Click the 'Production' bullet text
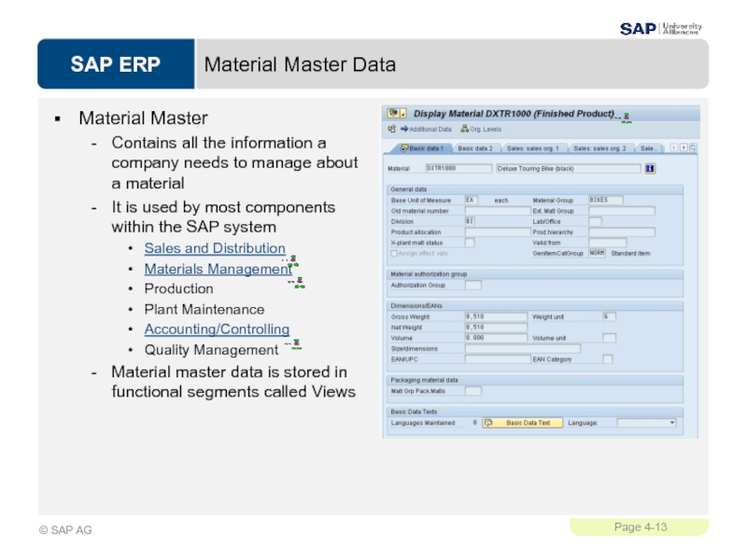The height and width of the screenshot is (560, 747). click(x=178, y=289)
